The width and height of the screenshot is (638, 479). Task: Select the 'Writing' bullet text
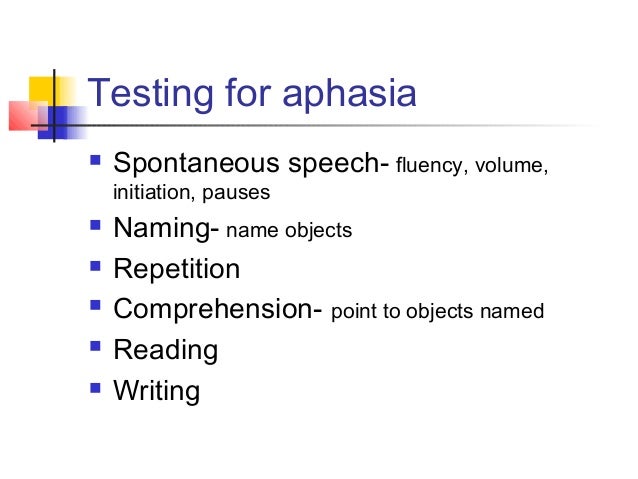157,391
